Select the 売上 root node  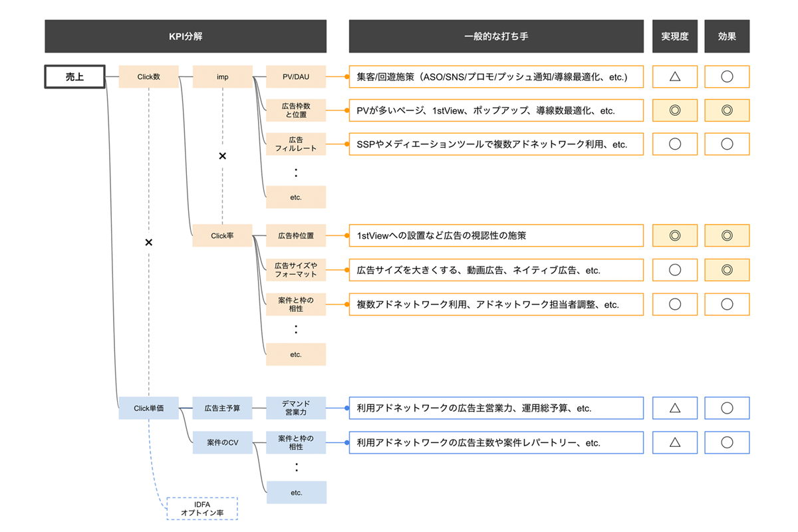click(x=74, y=76)
